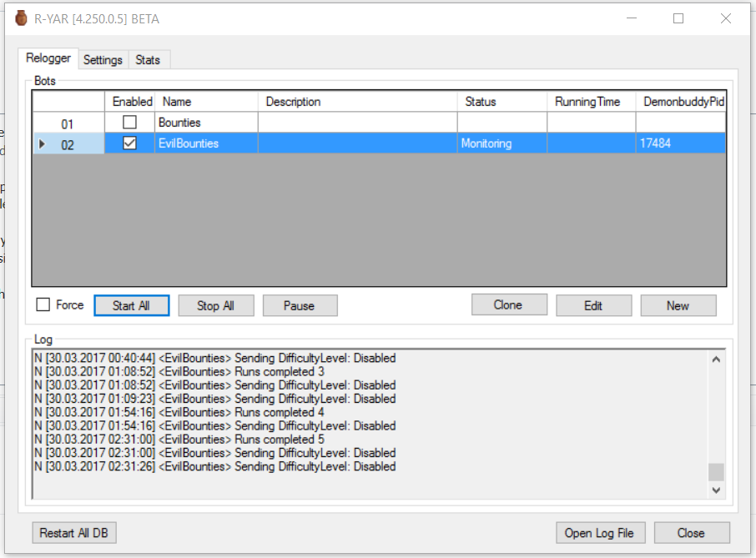
Task: Click the R-YAR app icon in title bar
Action: [21, 18]
